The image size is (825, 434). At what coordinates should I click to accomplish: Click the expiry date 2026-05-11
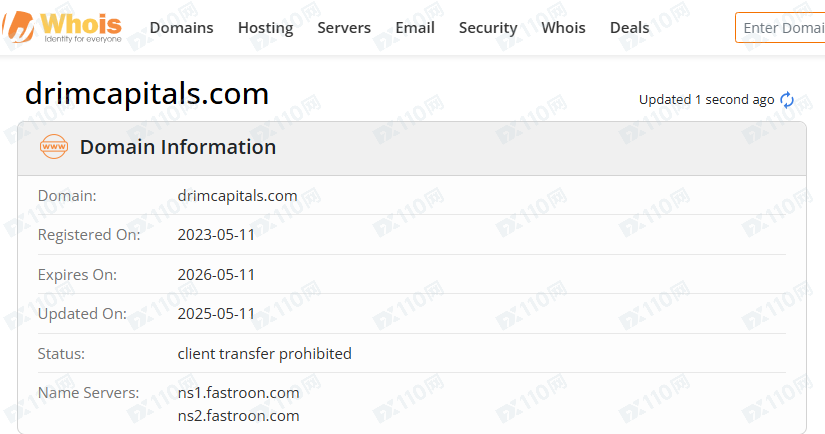(216, 274)
